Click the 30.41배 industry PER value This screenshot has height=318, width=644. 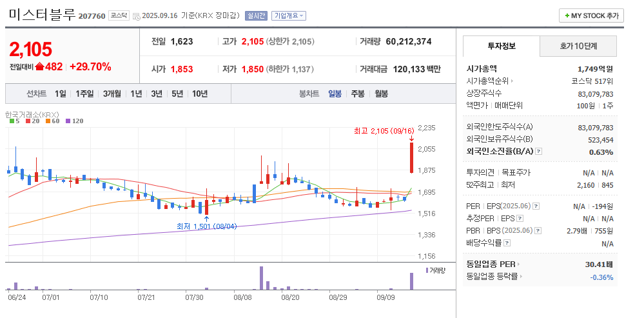coord(599,264)
